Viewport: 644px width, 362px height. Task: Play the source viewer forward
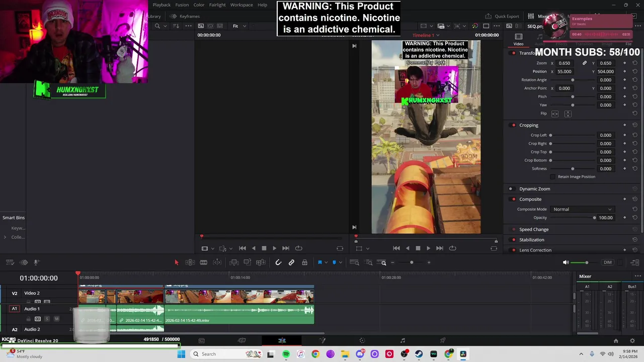tap(274, 248)
